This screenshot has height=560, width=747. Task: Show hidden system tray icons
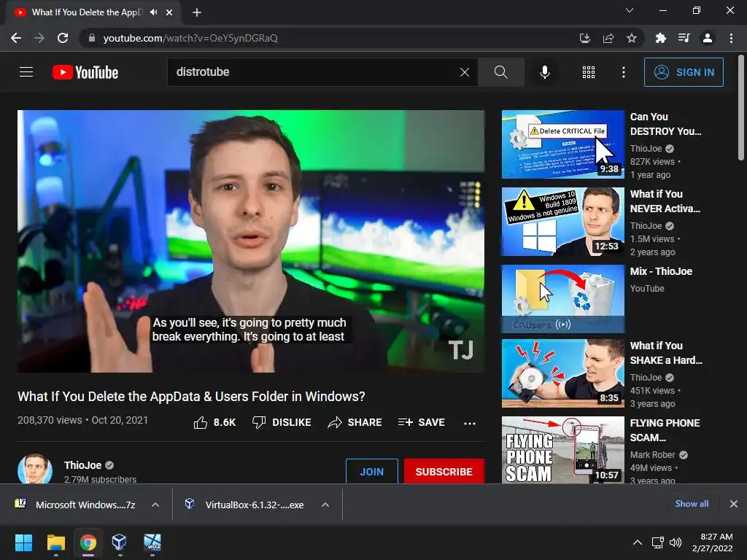tap(637, 542)
